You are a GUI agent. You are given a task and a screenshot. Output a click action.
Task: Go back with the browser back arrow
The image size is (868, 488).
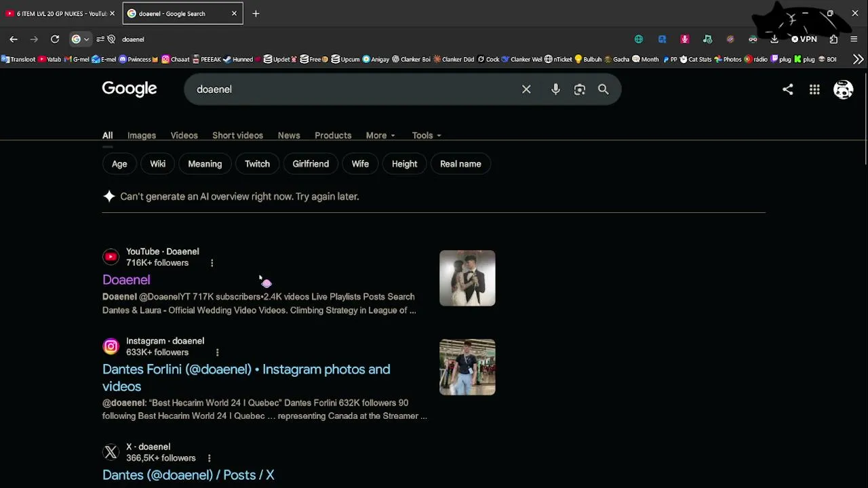(14, 39)
